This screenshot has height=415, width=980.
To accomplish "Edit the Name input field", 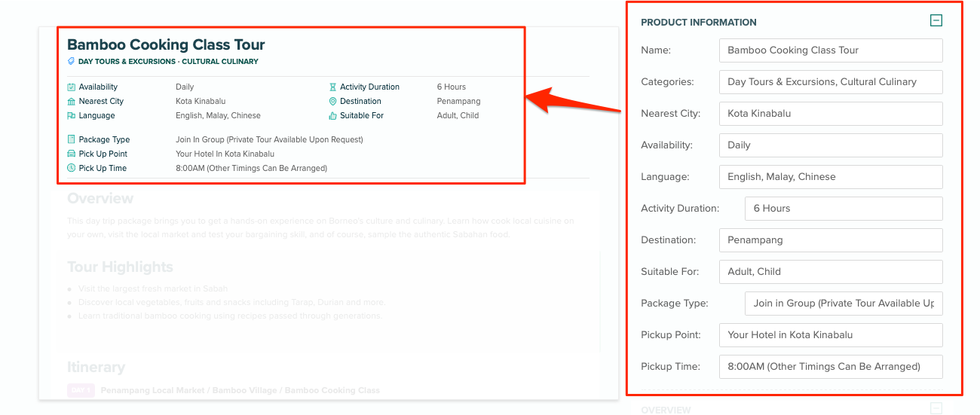I will (x=831, y=50).
